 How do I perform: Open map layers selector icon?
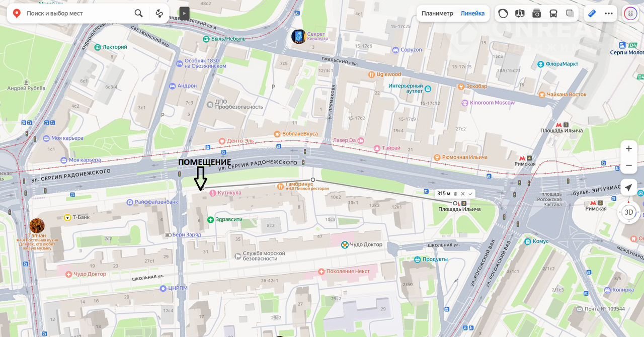(570, 14)
